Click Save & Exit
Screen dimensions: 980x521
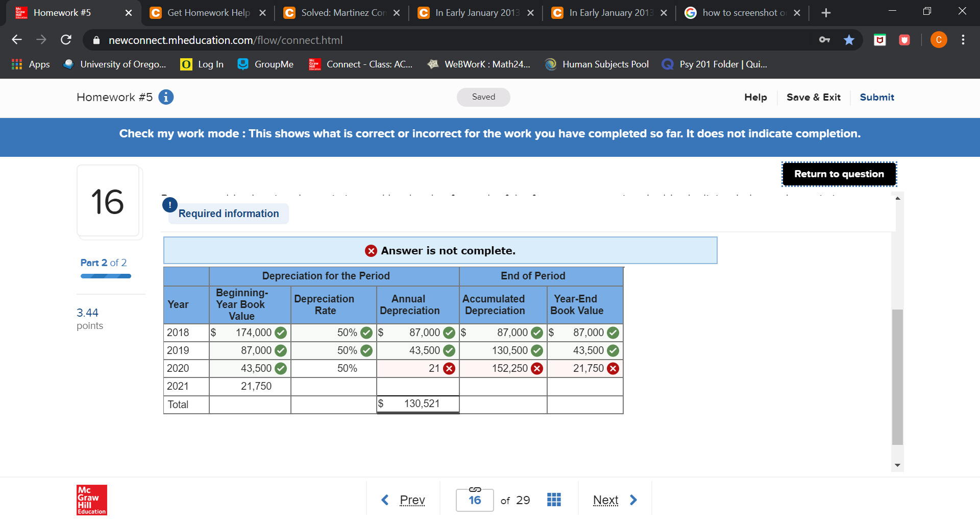coord(813,97)
